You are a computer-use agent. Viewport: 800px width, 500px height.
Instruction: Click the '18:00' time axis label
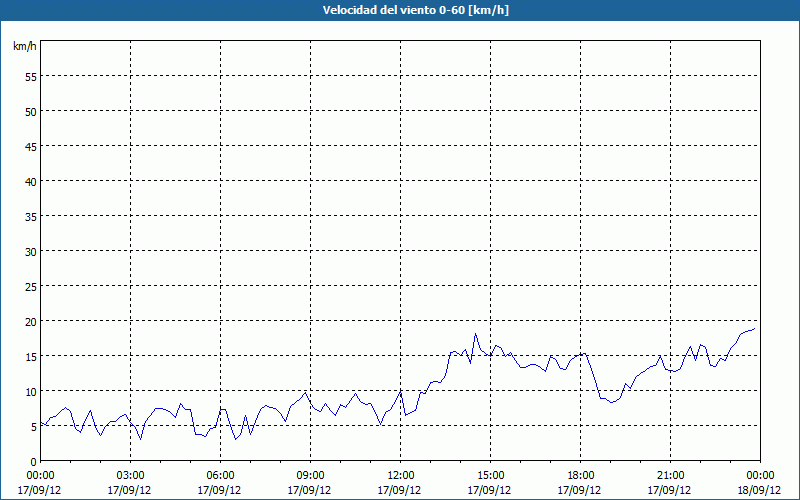pyautogui.click(x=580, y=476)
